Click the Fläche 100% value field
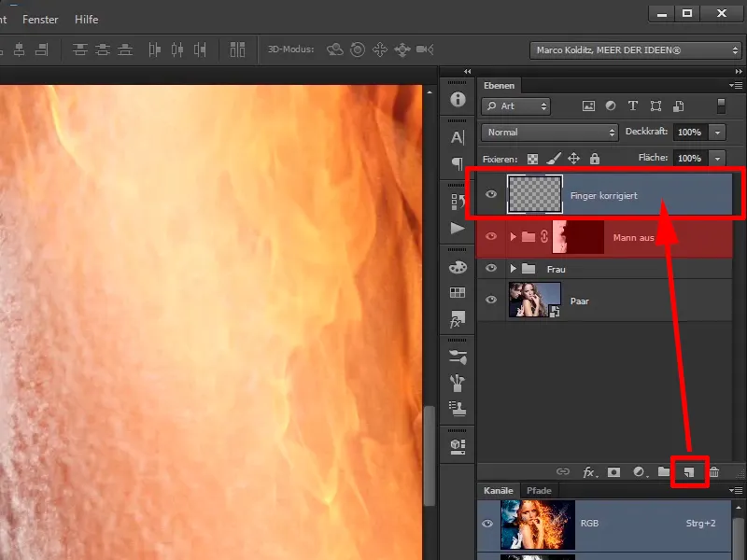 pyautogui.click(x=689, y=158)
